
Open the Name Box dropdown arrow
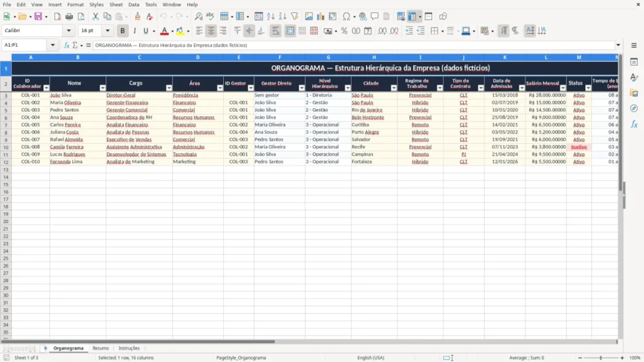tap(53, 45)
